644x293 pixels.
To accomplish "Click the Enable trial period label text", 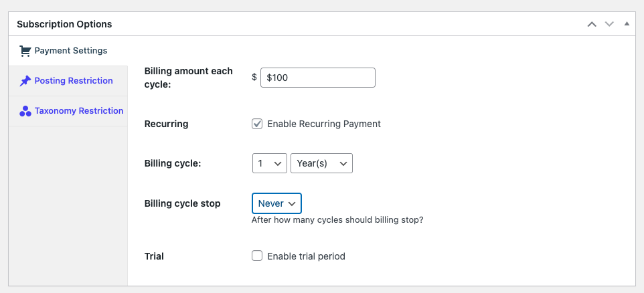I will click(307, 256).
